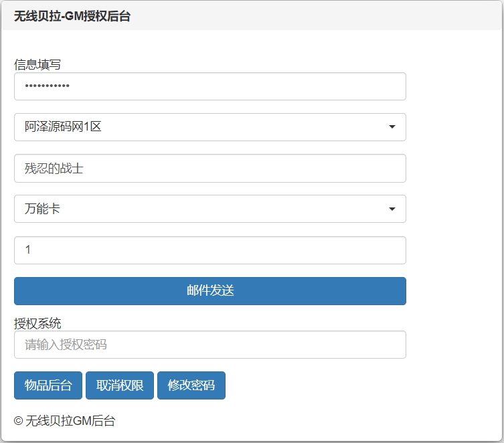Select the quantity field containing 1
Screen dimensions: 504x443
click(209, 250)
